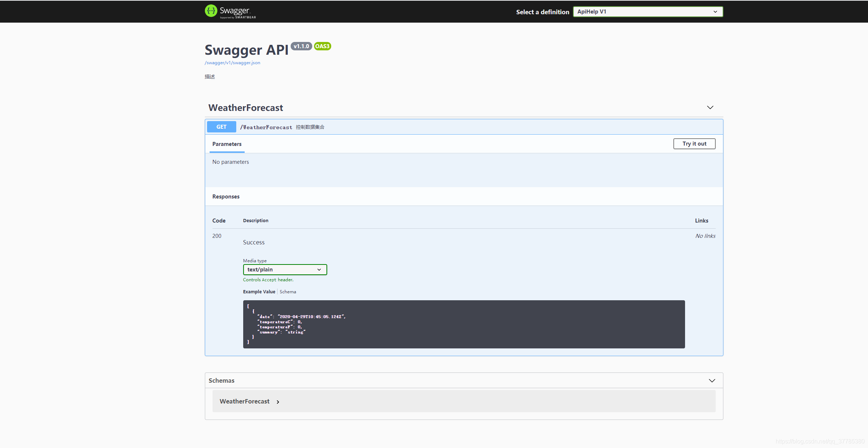The height and width of the screenshot is (448, 868).
Task: Open the text/plain media type dropdown
Action: 285,270
